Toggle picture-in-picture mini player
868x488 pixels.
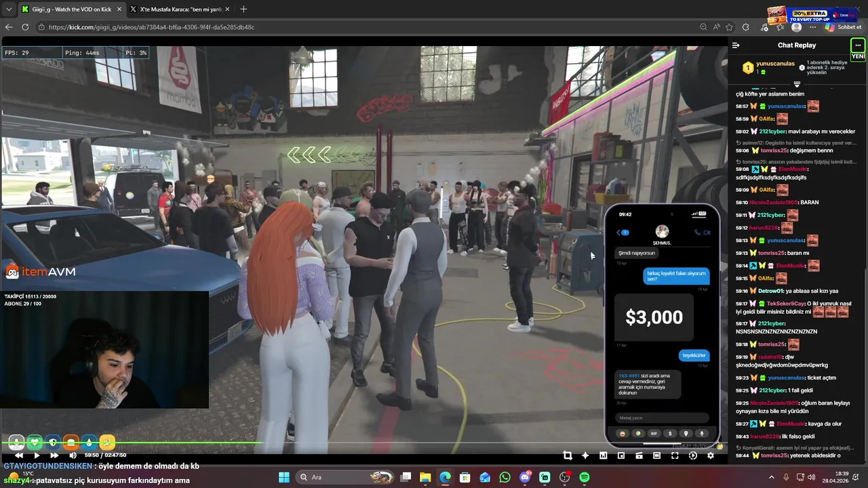coord(621,455)
